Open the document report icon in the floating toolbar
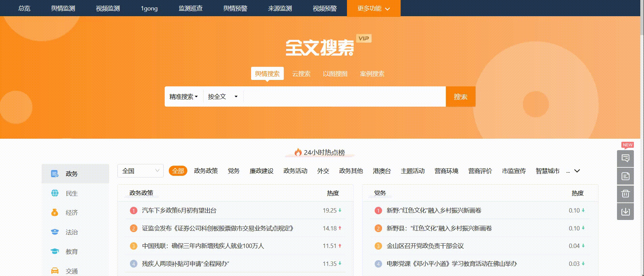The height and width of the screenshot is (276, 644). coord(625,176)
